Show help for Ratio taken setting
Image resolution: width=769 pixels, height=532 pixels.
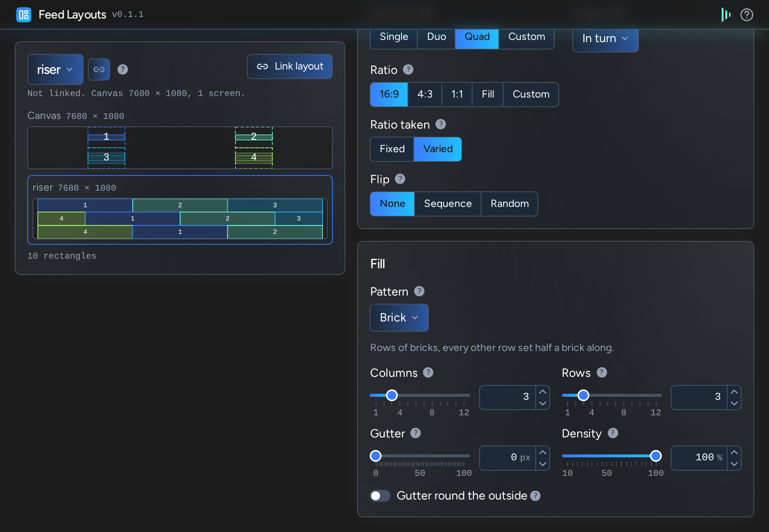441,124
